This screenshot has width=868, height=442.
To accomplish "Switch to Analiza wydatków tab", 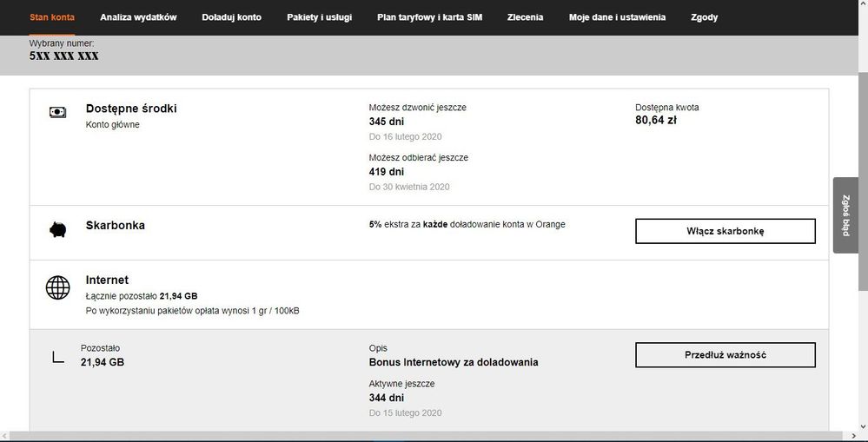I will coord(138,17).
